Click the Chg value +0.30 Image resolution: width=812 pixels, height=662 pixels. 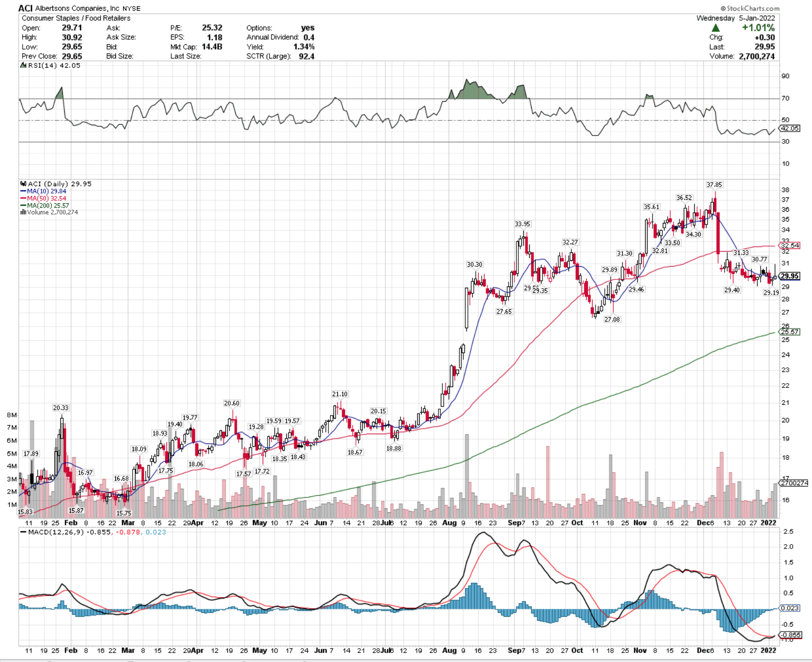click(x=765, y=37)
